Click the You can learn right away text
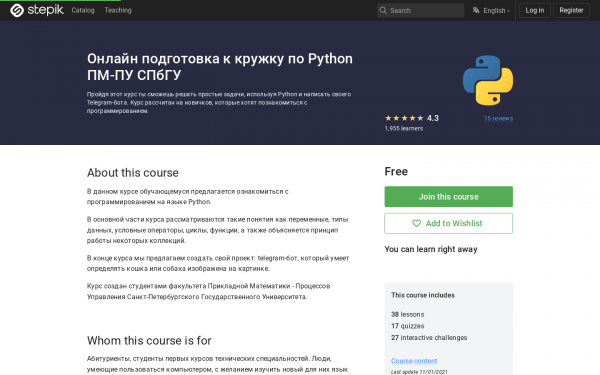 coord(431,249)
